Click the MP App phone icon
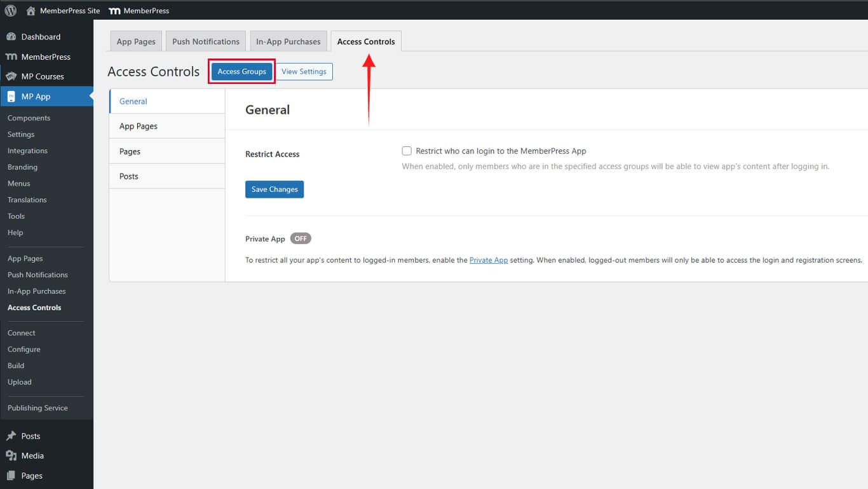 (x=11, y=97)
